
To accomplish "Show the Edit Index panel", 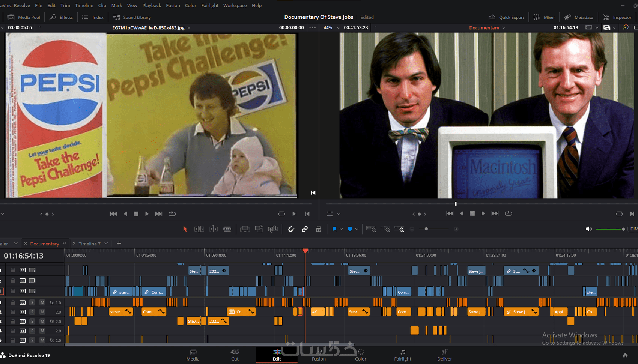I will (93, 17).
